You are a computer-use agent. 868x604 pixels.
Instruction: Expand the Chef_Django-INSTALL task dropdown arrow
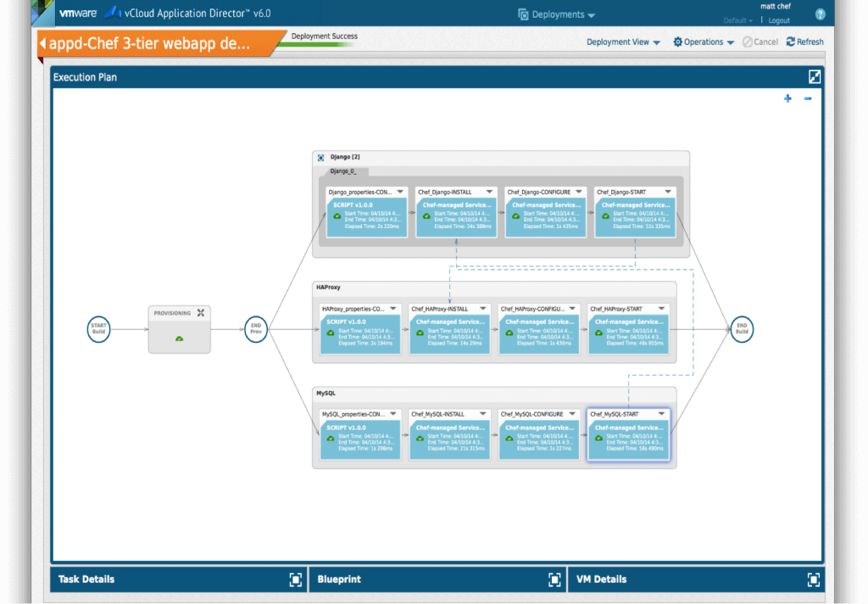[x=489, y=192]
